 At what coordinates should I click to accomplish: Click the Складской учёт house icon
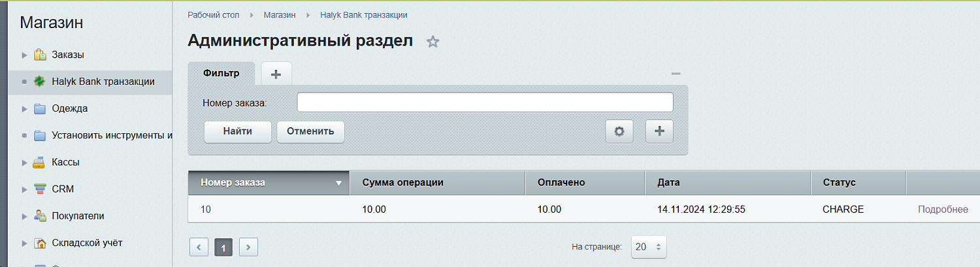click(41, 243)
